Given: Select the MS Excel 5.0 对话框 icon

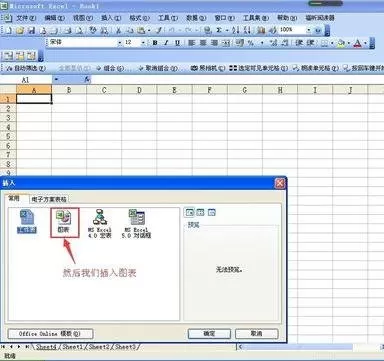Looking at the screenshot, I should (136, 223).
